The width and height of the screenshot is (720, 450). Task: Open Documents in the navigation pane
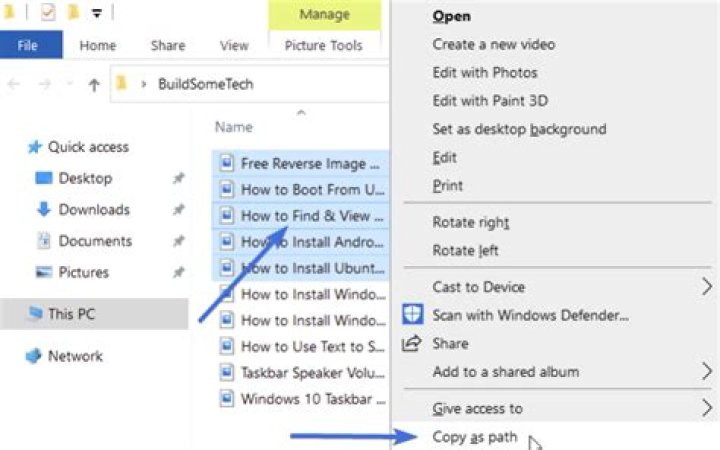coord(95,241)
